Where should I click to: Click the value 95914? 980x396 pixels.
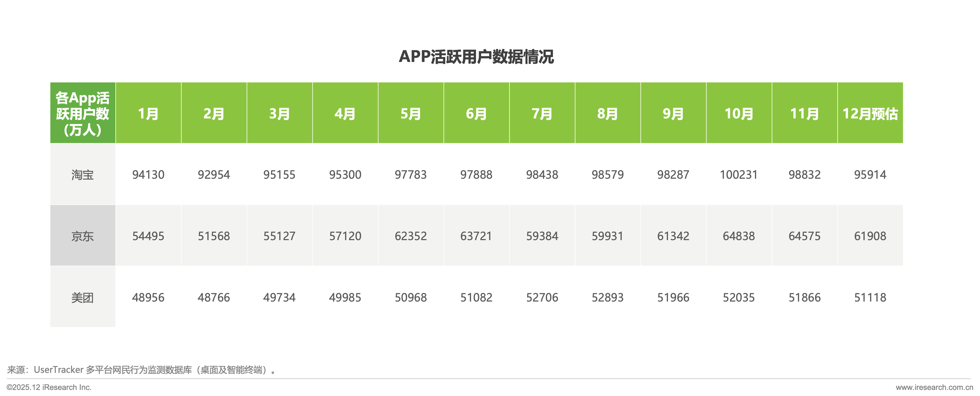click(870, 175)
